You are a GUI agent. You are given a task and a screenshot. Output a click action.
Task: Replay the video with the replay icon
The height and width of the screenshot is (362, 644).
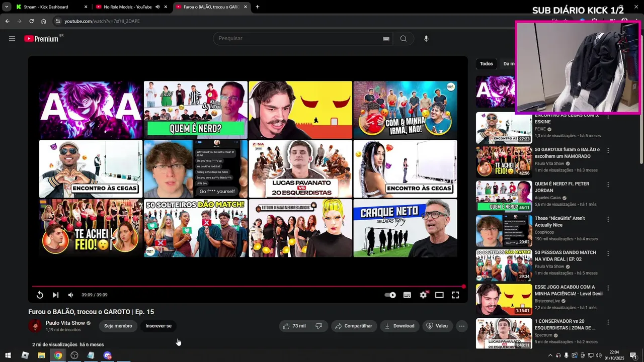pos(40,295)
